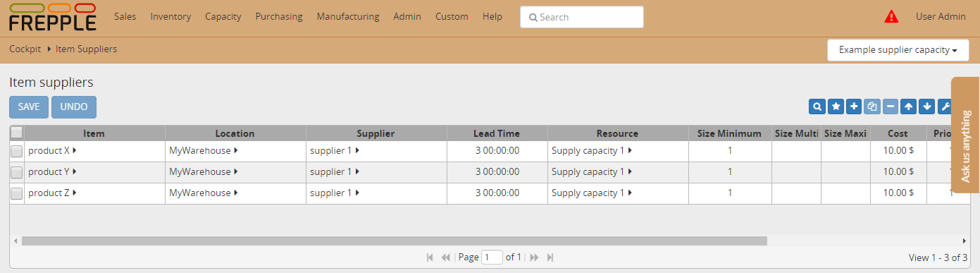Open the Inventory menu
This screenshot has width=980, height=273.
point(170,16)
